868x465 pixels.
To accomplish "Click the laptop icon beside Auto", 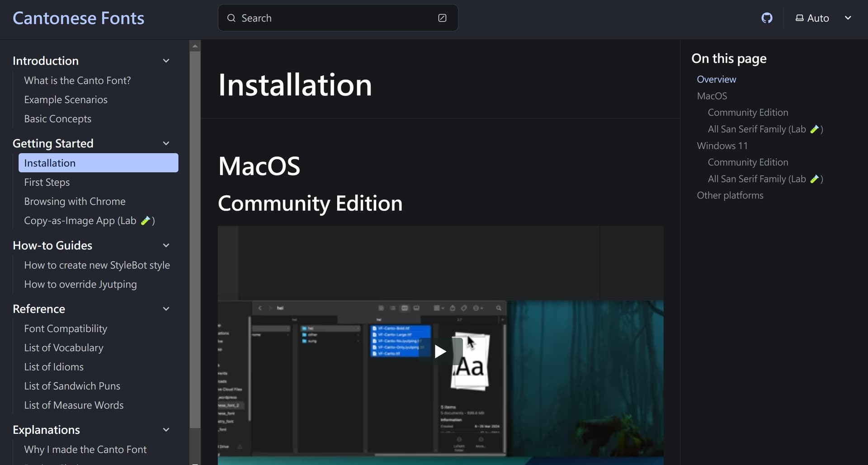I will [799, 18].
